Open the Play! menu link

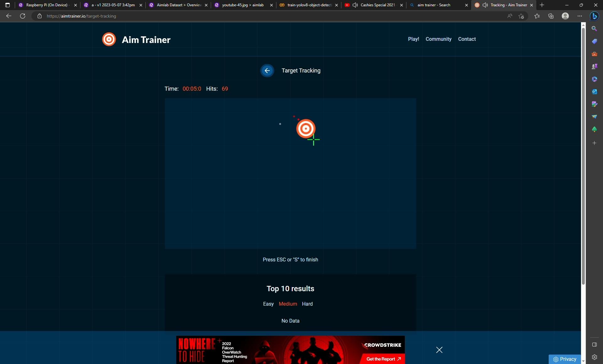tap(413, 39)
